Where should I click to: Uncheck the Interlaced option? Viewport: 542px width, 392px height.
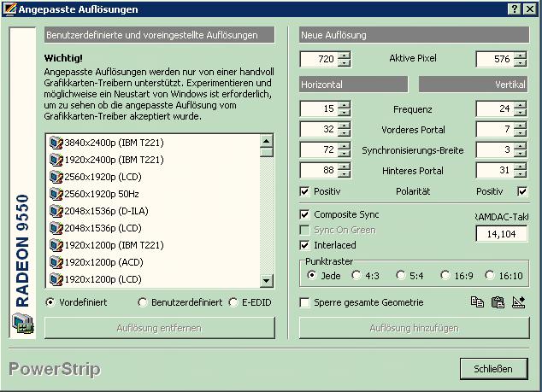pos(305,245)
